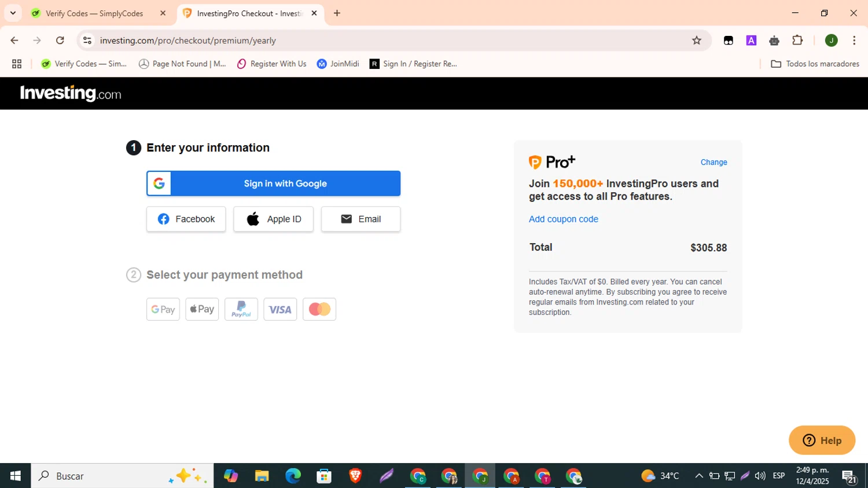Open Microsoft Edge from the taskbar
The image size is (868, 488).
pyautogui.click(x=293, y=476)
